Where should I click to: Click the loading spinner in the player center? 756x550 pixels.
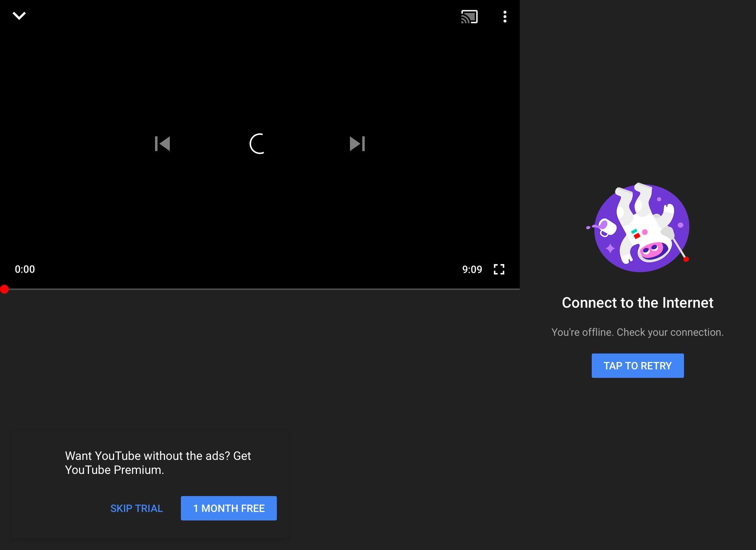point(258,144)
